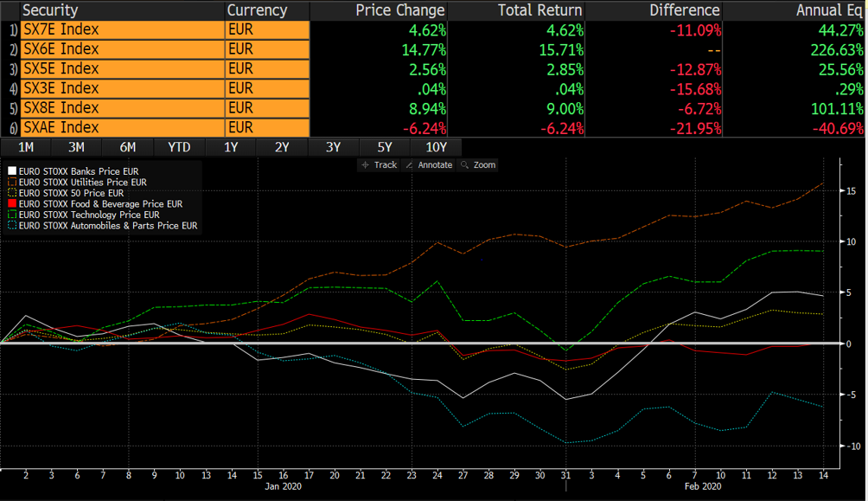The height and width of the screenshot is (501, 868).
Task: Click the green Technology legend swatch
Action: (x=12, y=215)
